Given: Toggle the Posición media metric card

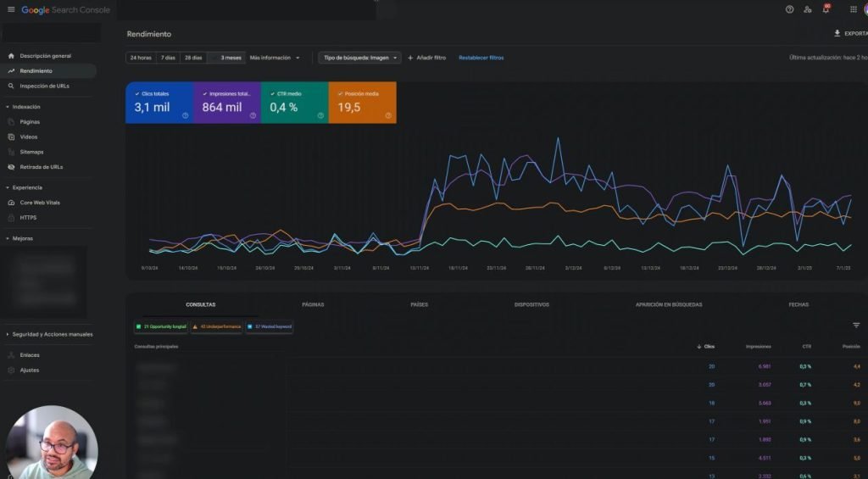Looking at the screenshot, I should click(x=362, y=103).
